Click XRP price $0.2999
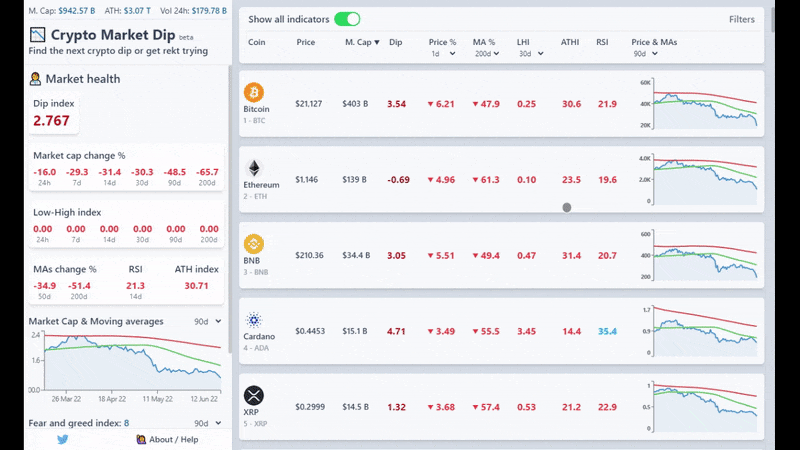The image size is (800, 450). [x=310, y=407]
